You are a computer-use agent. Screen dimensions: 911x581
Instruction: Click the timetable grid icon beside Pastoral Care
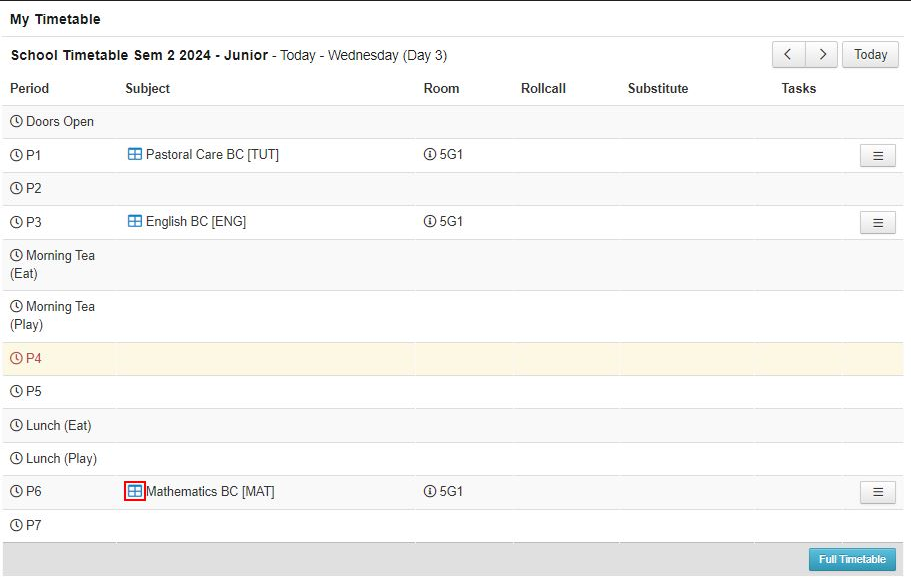coord(135,155)
